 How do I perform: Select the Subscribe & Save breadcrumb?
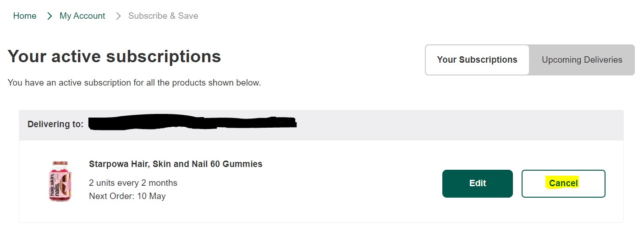tap(163, 16)
